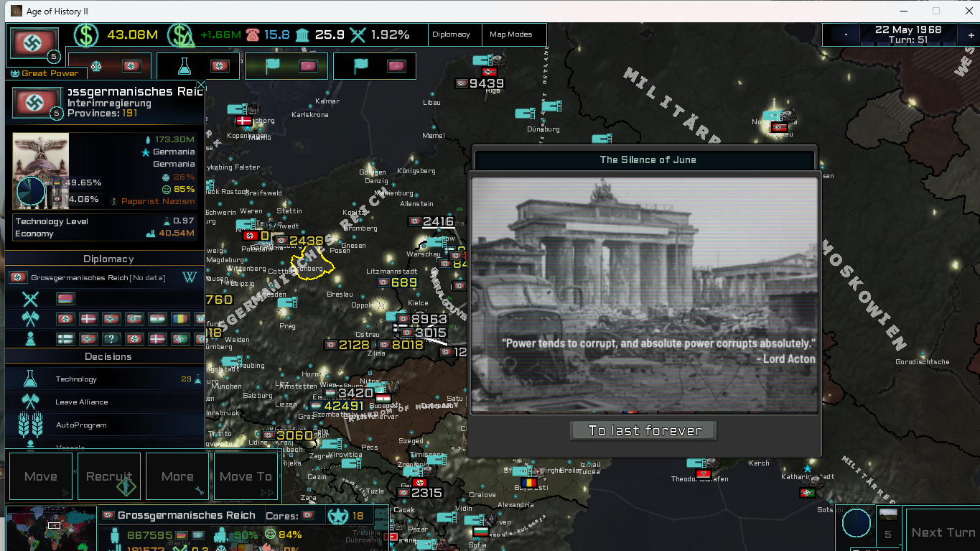
Task: Click the star icon next to Cores
Action: (x=336, y=515)
